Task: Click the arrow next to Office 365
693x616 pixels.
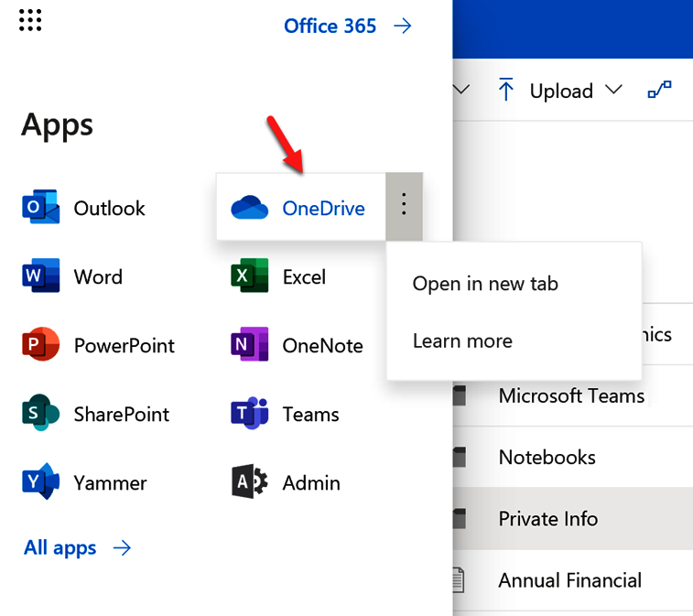Action: click(x=402, y=26)
